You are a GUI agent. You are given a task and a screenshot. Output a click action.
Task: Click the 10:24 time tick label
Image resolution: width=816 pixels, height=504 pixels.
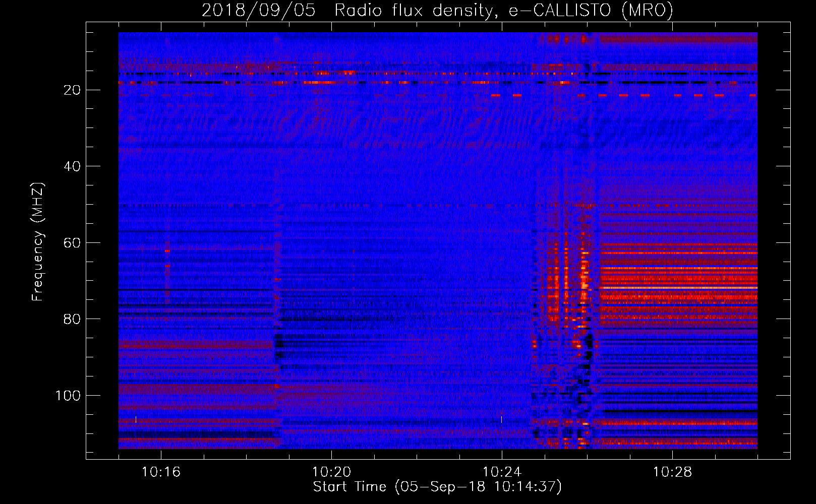coord(502,472)
